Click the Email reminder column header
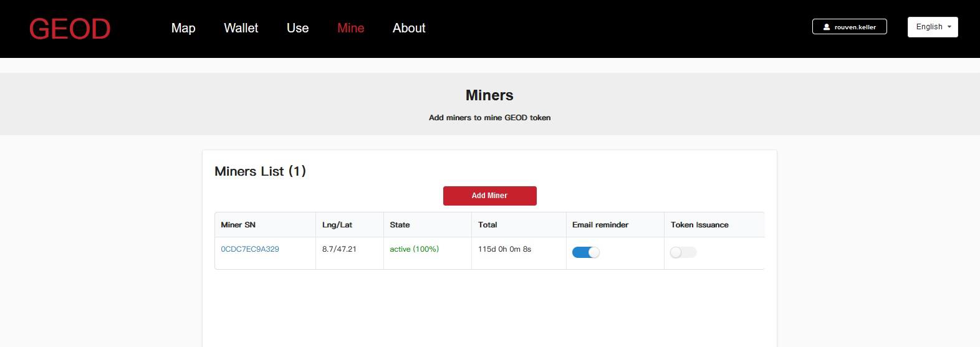This screenshot has height=347, width=980. (x=600, y=225)
